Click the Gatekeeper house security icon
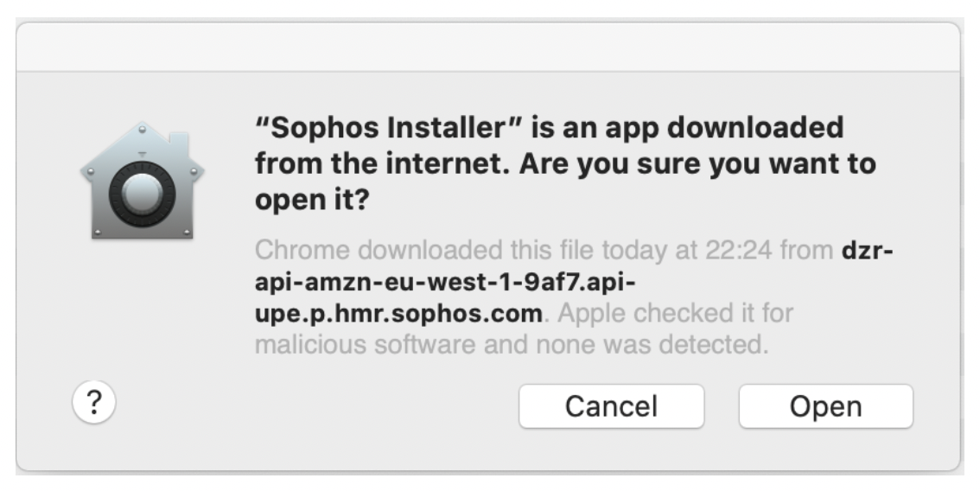 point(142,181)
